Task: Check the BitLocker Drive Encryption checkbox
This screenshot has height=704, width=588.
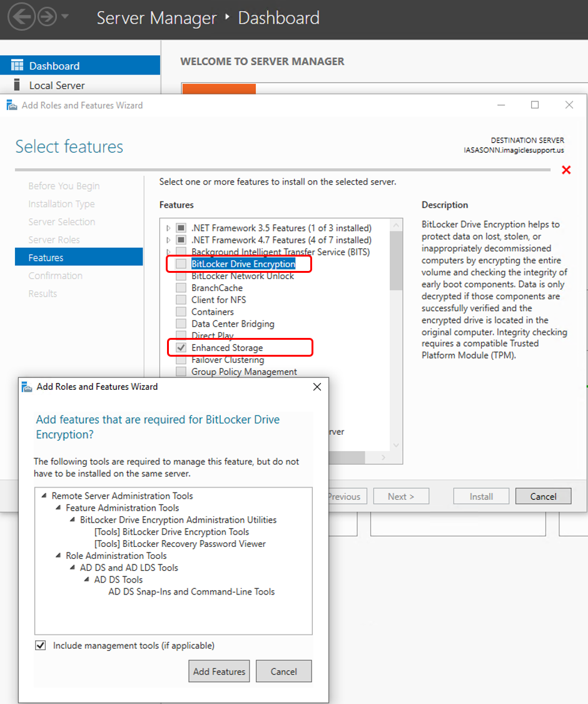Action: click(x=181, y=264)
